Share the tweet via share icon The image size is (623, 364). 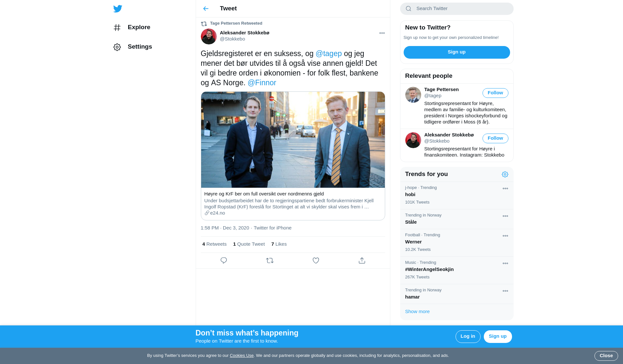tap(362, 261)
